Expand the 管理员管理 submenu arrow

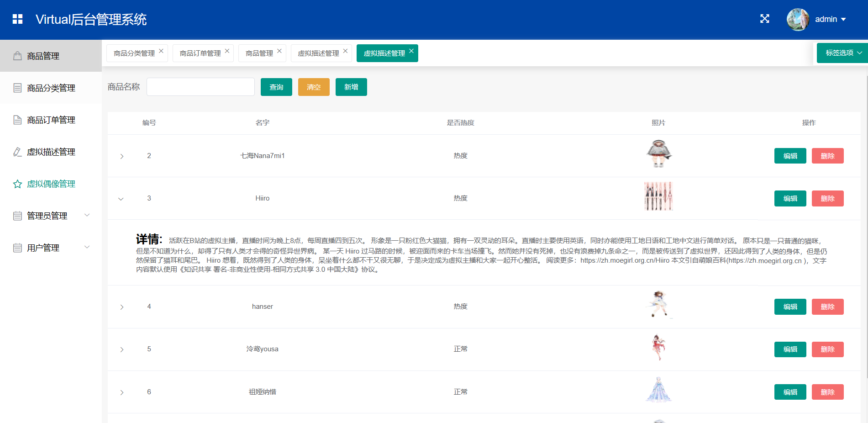pos(87,215)
